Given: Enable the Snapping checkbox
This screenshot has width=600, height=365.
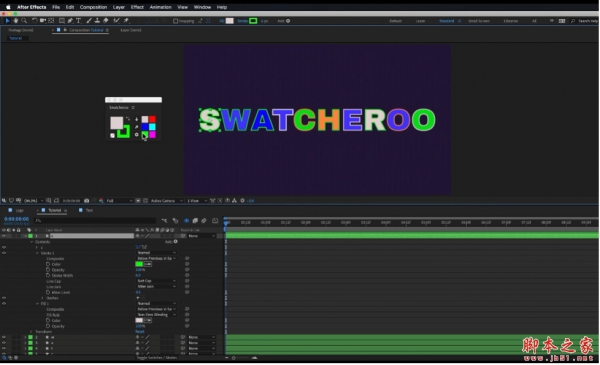Looking at the screenshot, I should click(x=176, y=21).
